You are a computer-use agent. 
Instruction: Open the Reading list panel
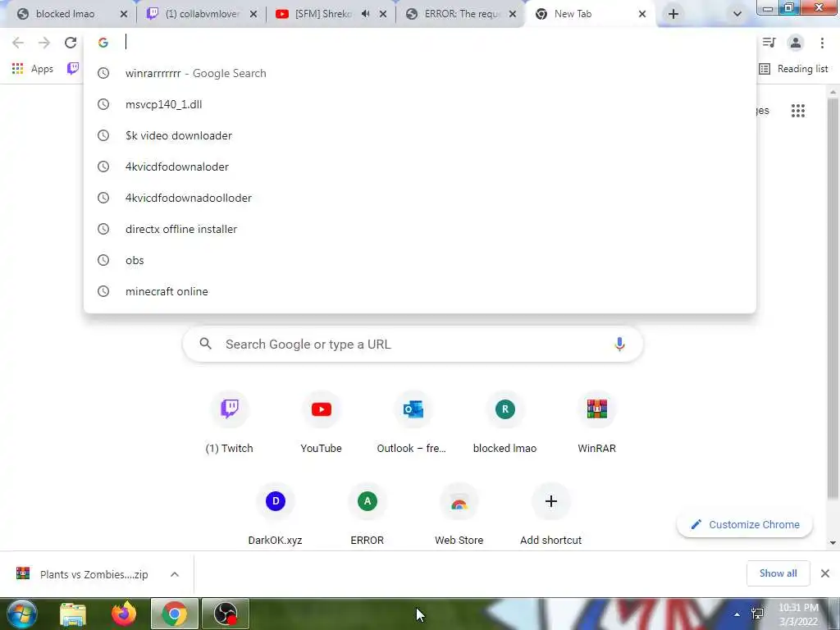pos(793,69)
